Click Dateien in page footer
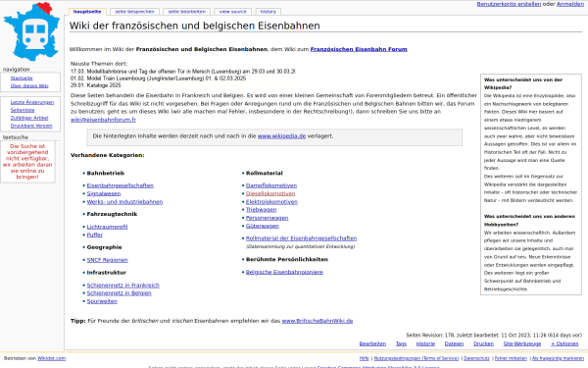The height and width of the screenshot is (368, 588). pyautogui.click(x=454, y=344)
